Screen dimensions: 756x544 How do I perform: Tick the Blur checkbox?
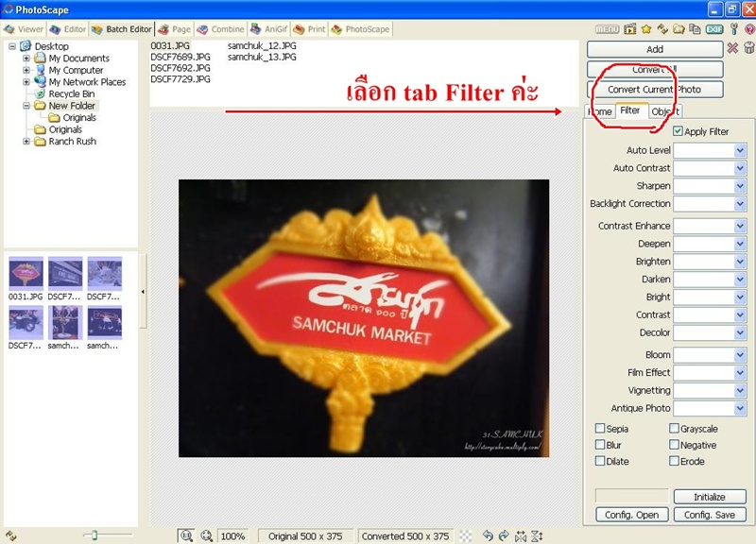pos(600,445)
